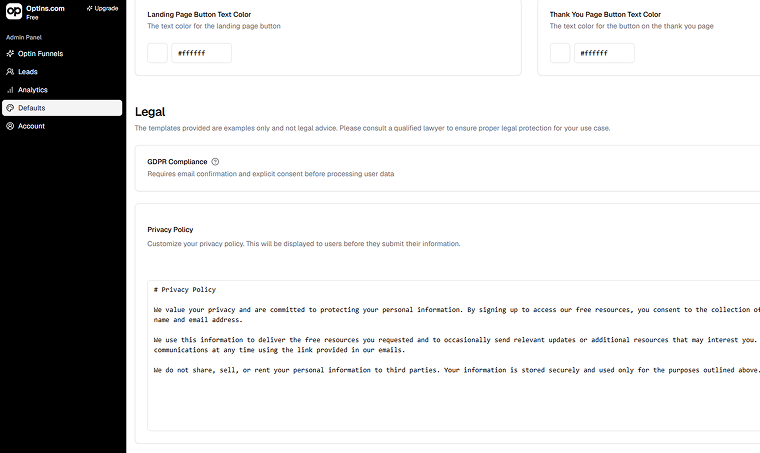This screenshot has width=760, height=453.
Task: Click the Upgrade sparkle icon
Action: coord(89,8)
